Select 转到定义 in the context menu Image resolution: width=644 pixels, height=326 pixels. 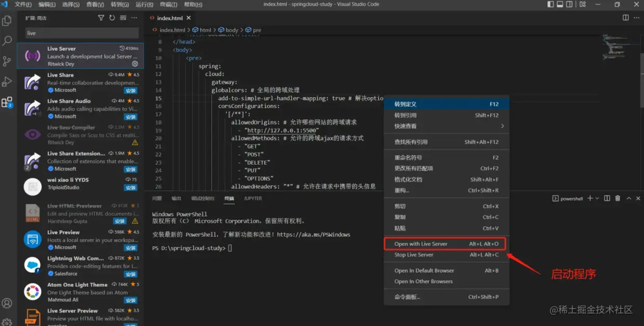coord(447,104)
